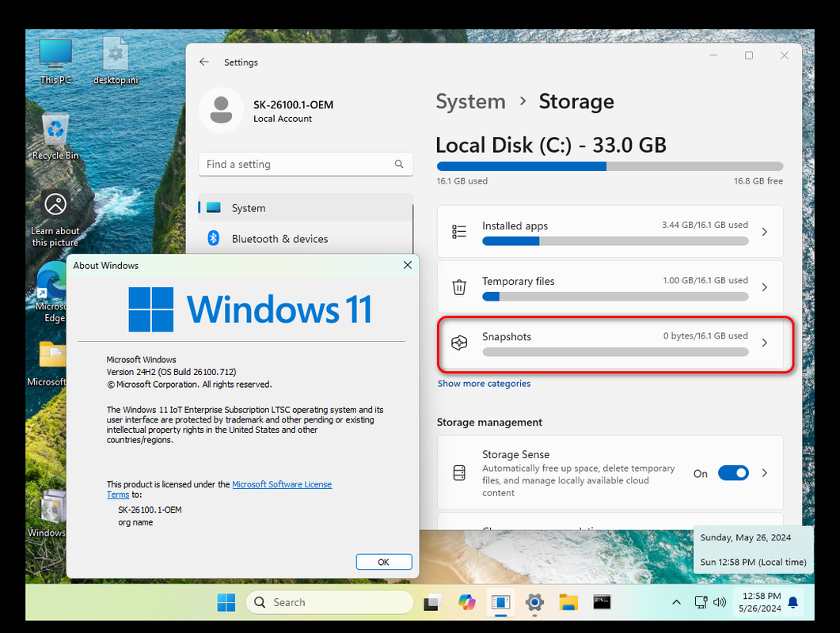840x633 pixels.
Task: Expand the Snapshots chevron
Action: point(765,342)
